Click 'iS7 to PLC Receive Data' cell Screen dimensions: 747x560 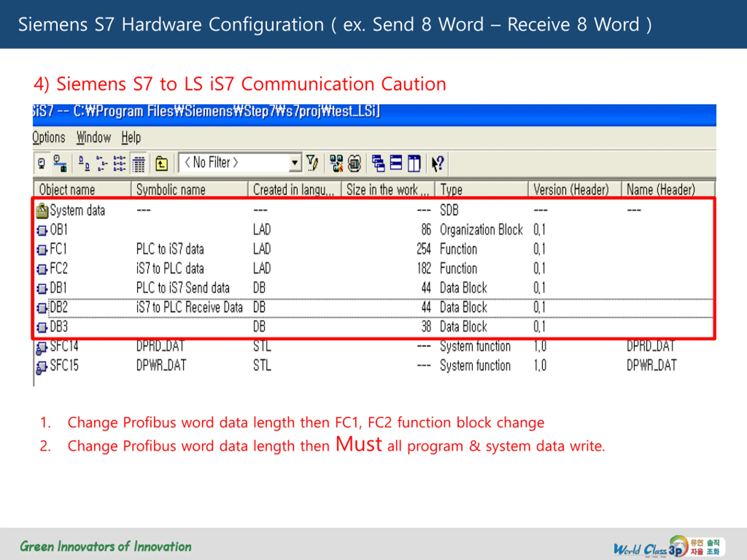click(189, 307)
